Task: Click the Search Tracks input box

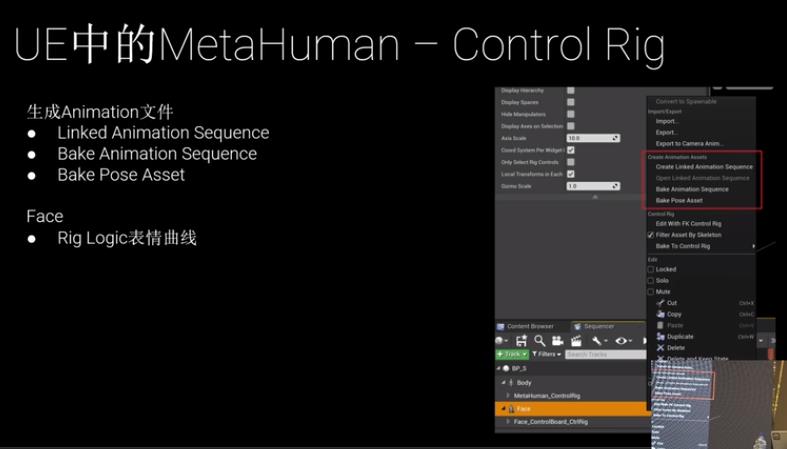Action: click(x=605, y=354)
